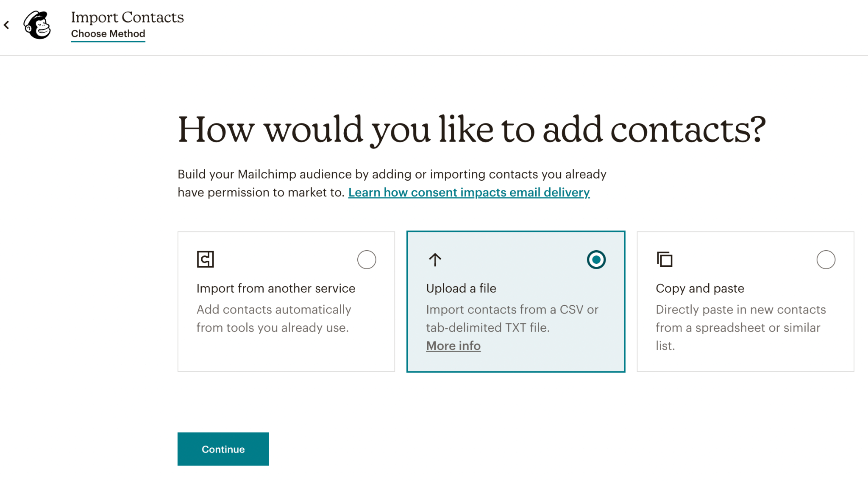Click the filled Upload a file radio button
This screenshot has width=868, height=483.
596,260
